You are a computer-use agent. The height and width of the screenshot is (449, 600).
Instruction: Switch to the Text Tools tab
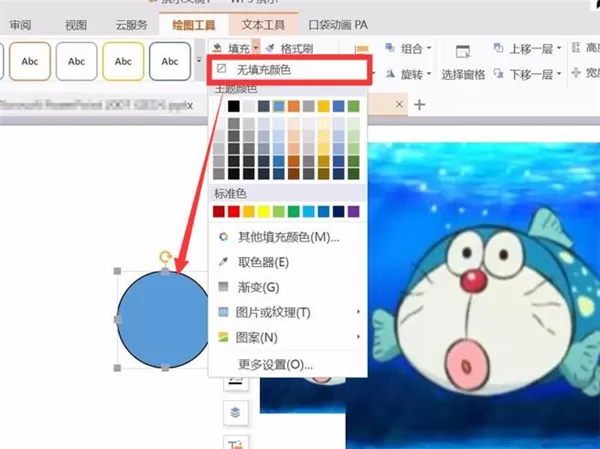pos(263,25)
